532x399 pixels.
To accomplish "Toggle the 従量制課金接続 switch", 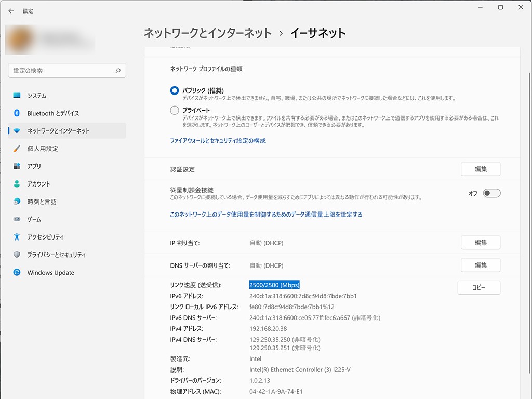I will 491,193.
